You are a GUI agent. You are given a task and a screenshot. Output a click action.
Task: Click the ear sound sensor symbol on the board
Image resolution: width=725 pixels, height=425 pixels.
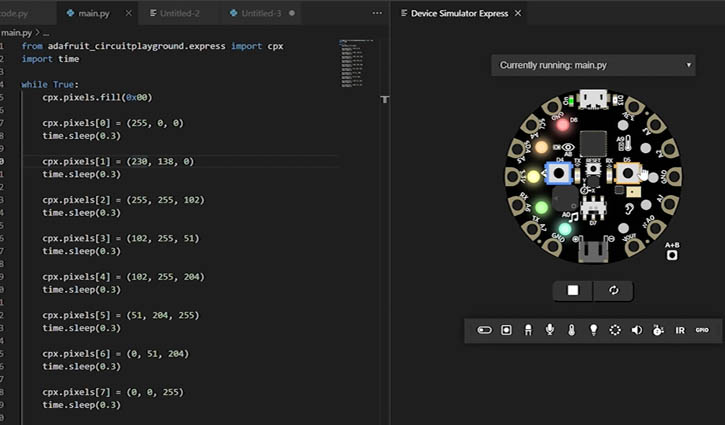point(629,209)
